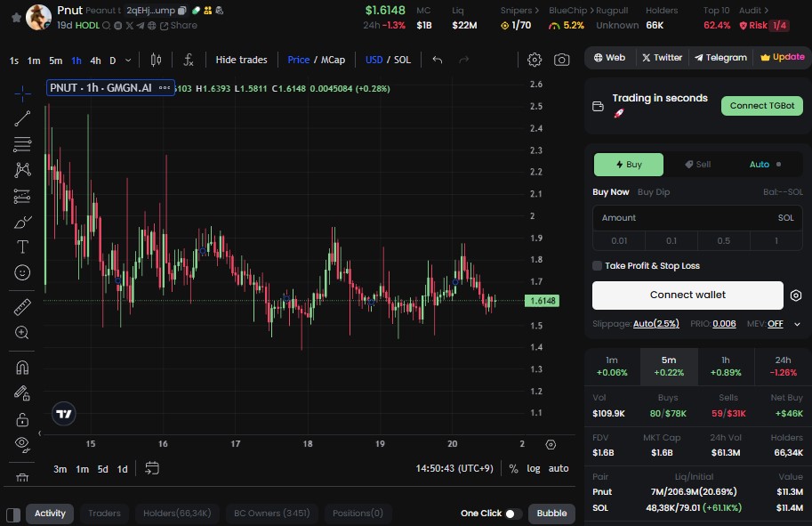Select the Brush drawing tool
812x526 pixels.
20,222
